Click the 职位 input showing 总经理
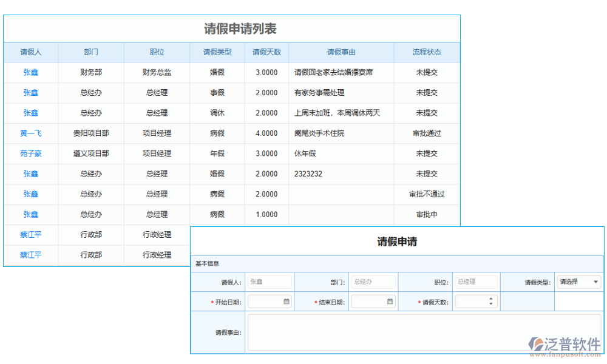The height and width of the screenshot is (364, 607). click(x=476, y=281)
